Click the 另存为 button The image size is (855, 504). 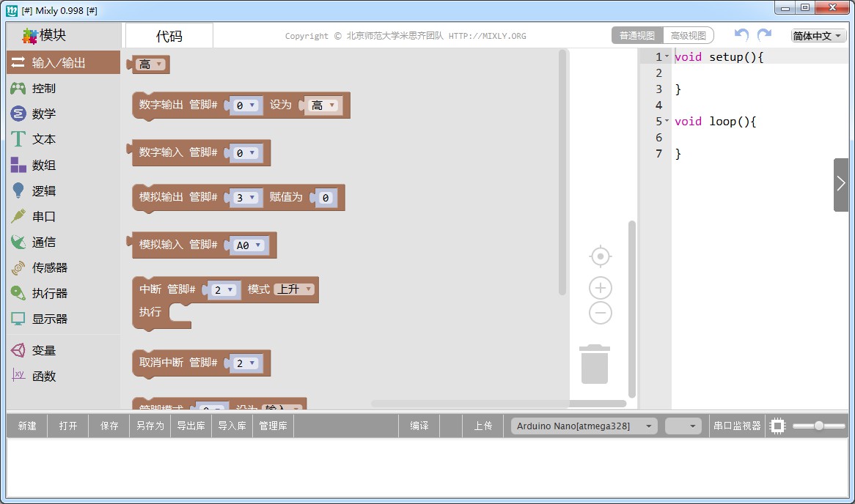point(150,426)
